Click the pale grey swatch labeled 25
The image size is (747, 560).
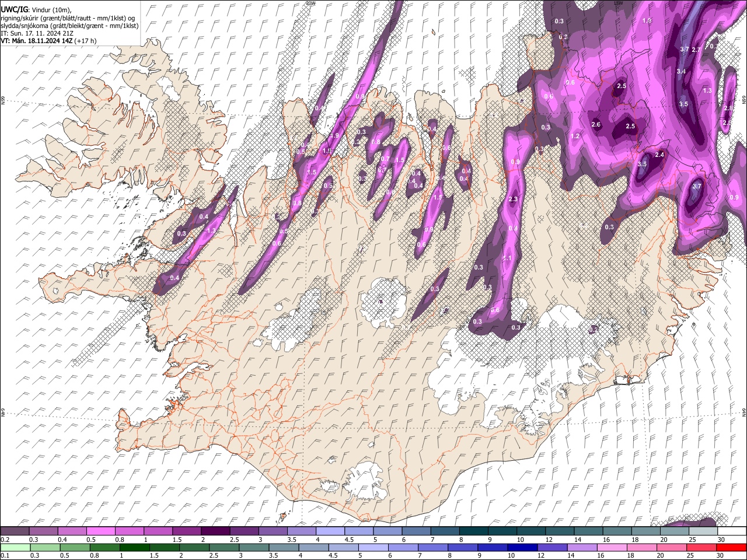click(703, 531)
